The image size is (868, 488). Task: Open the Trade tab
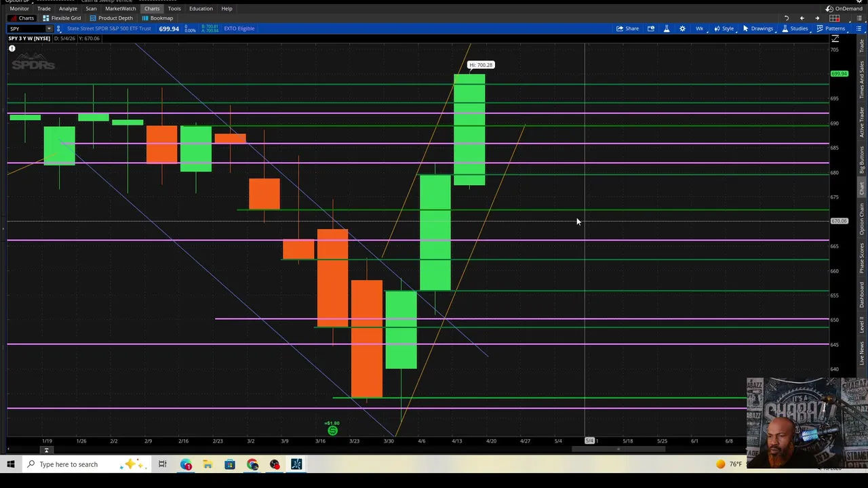point(43,9)
